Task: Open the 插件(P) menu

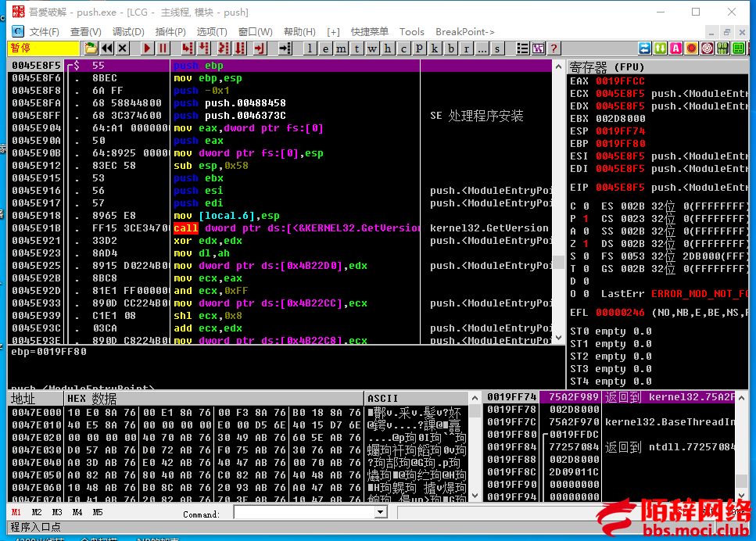Action: (x=170, y=32)
